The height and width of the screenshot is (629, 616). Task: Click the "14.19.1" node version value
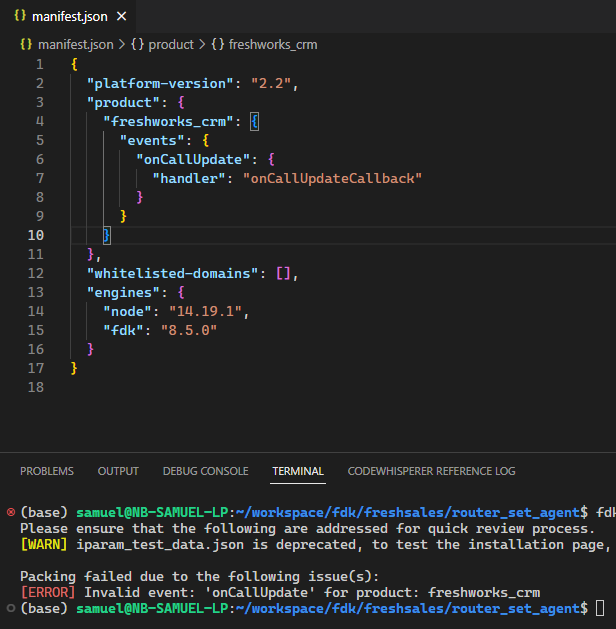(x=205, y=311)
